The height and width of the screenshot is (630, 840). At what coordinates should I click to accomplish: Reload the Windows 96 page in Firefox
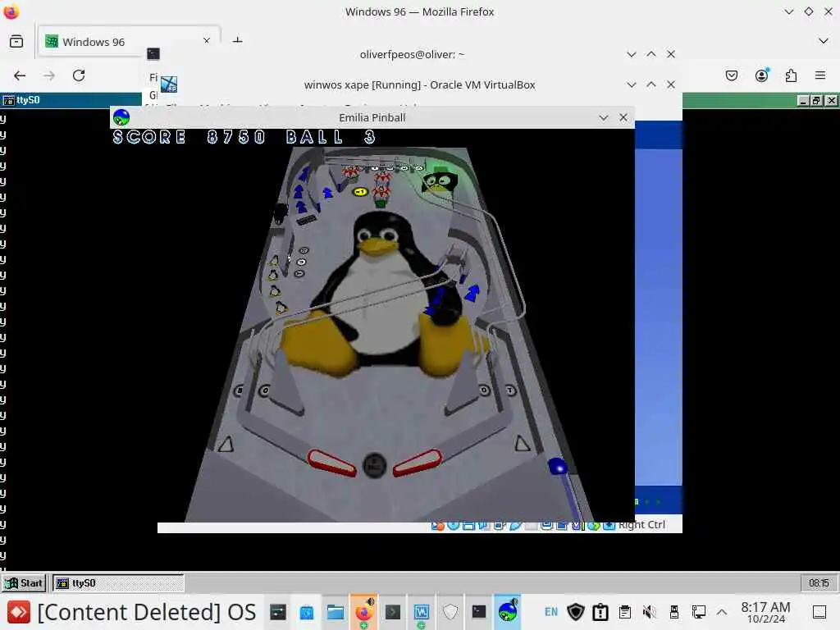(79, 75)
